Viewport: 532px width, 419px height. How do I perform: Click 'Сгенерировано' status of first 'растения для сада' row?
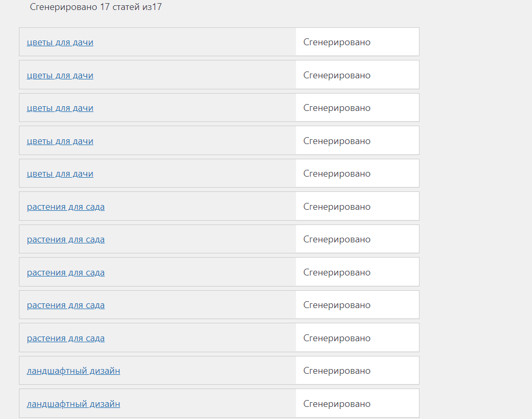[x=337, y=207]
